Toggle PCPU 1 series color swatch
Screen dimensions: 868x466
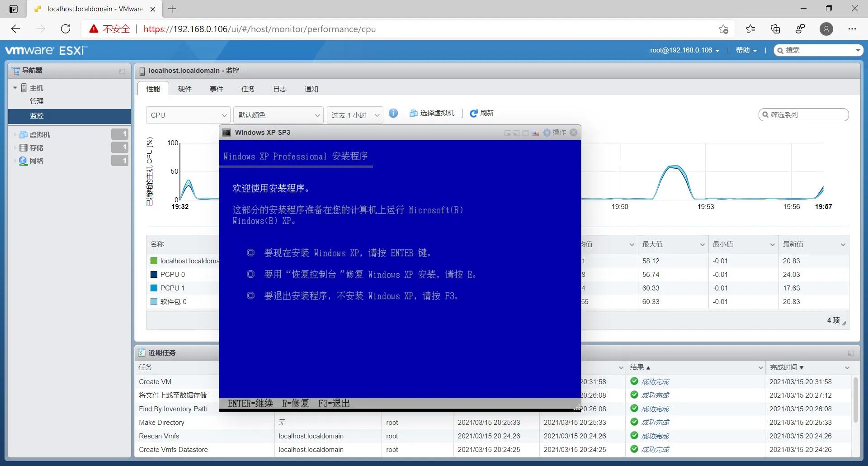(x=154, y=288)
